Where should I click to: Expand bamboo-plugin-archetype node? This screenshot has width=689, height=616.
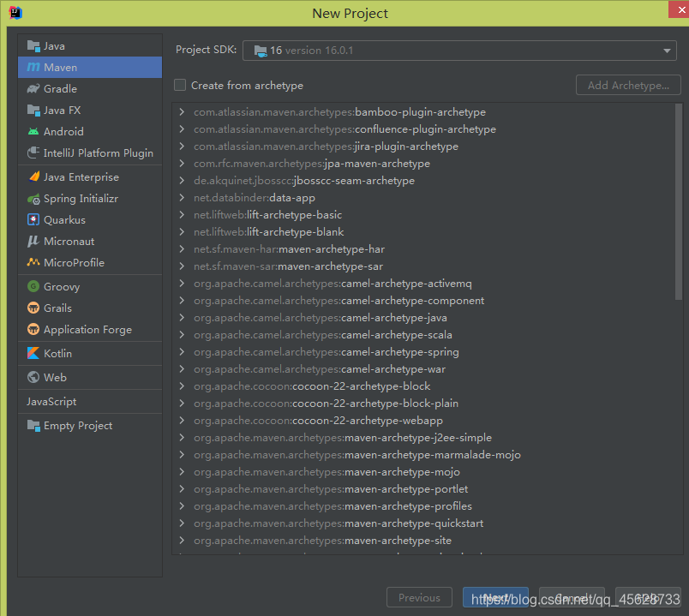coord(182,112)
